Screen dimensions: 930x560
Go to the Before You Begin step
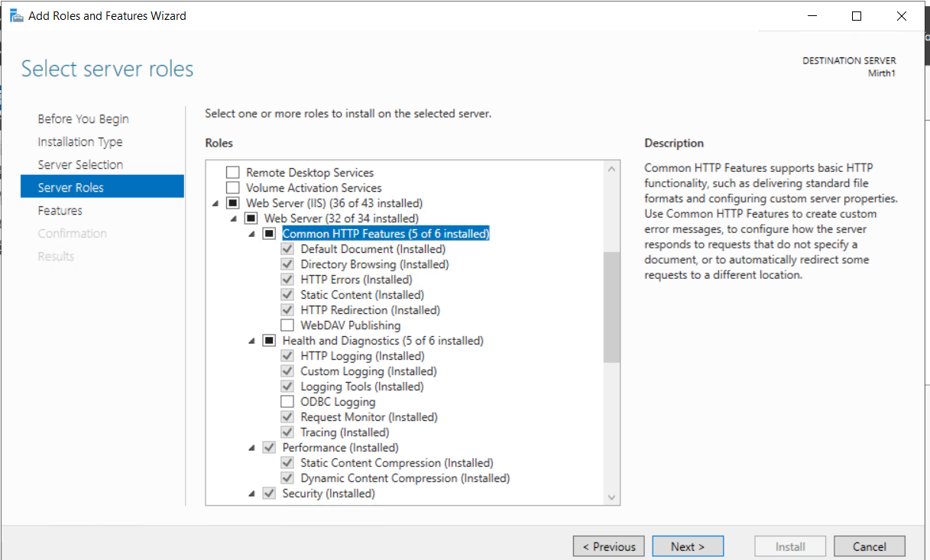[x=83, y=119]
